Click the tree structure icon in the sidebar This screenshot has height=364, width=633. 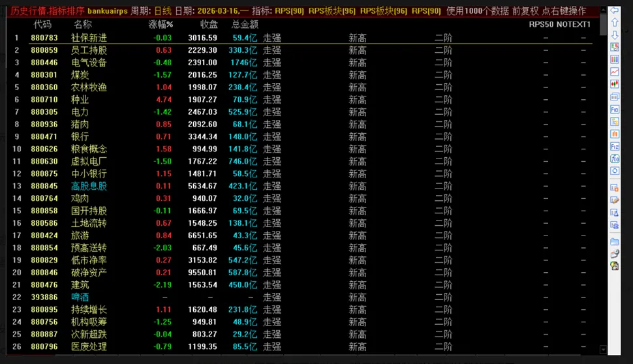(x=615, y=121)
